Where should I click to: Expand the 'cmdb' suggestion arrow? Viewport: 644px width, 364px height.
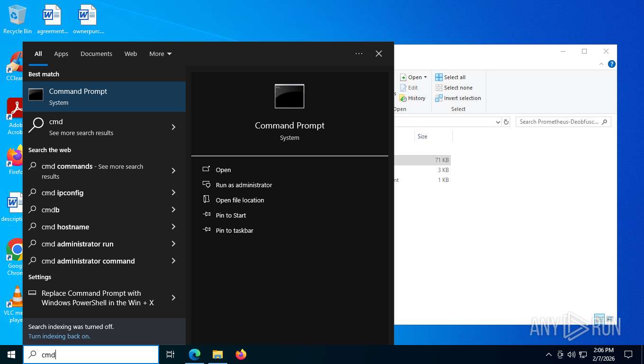[x=173, y=209]
